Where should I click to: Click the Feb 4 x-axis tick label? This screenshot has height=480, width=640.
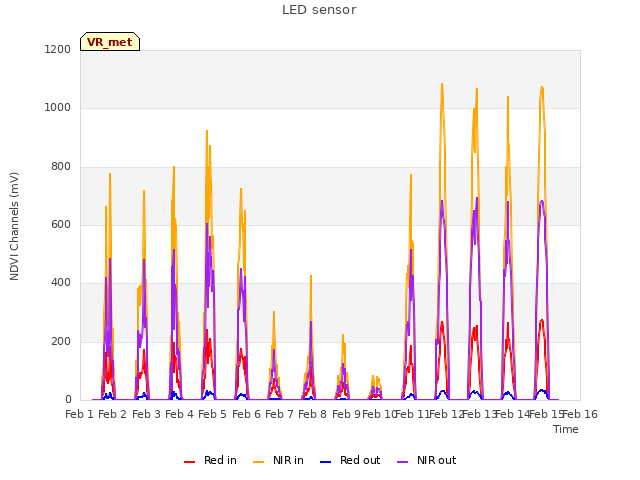tap(179, 414)
